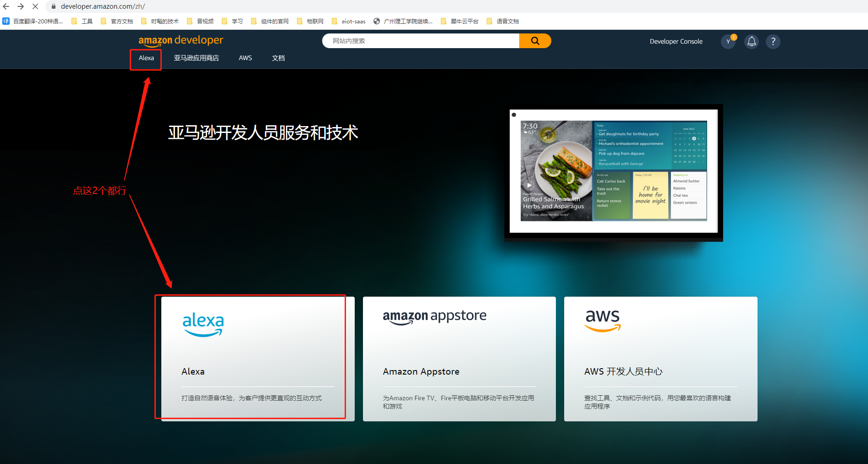Open the 组件的官网 bookmark folder
The image size is (868, 464).
[270, 21]
